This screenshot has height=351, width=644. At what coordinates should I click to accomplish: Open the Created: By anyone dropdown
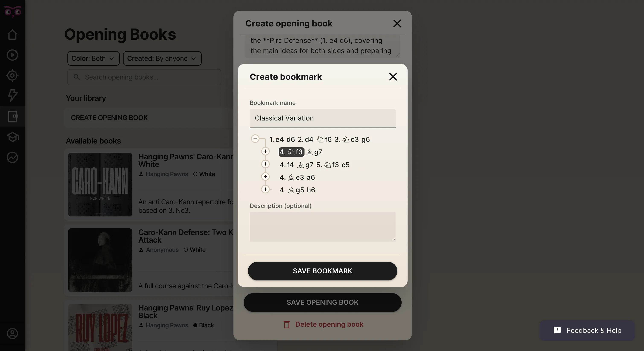click(162, 58)
